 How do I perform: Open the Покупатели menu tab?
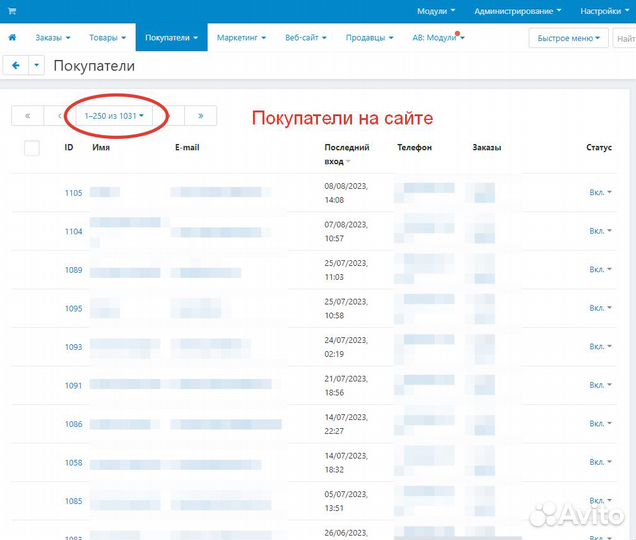(172, 37)
